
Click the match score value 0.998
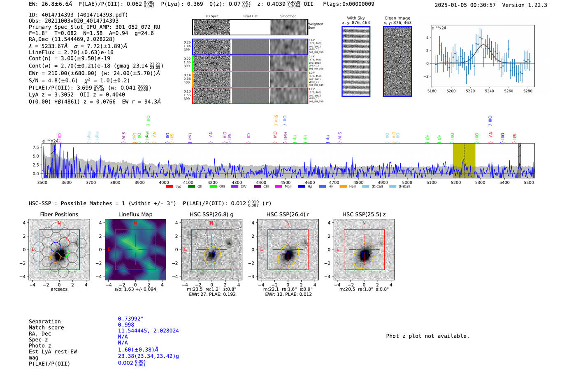[x=126, y=325]
